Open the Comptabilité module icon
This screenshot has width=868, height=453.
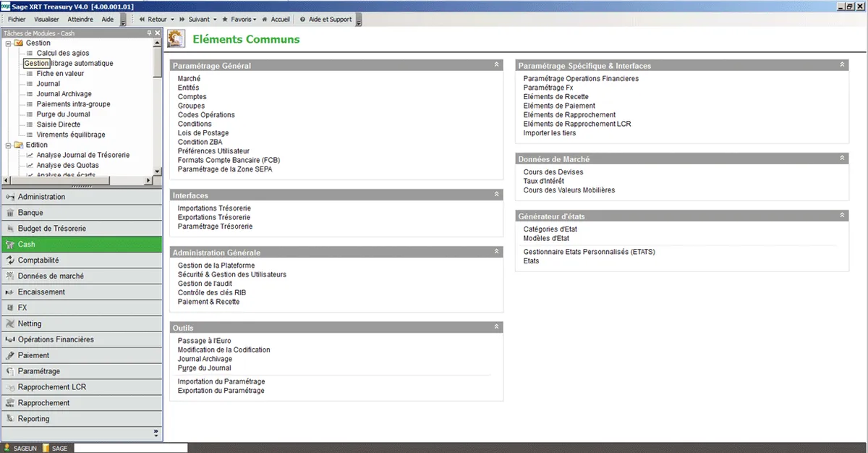point(10,260)
